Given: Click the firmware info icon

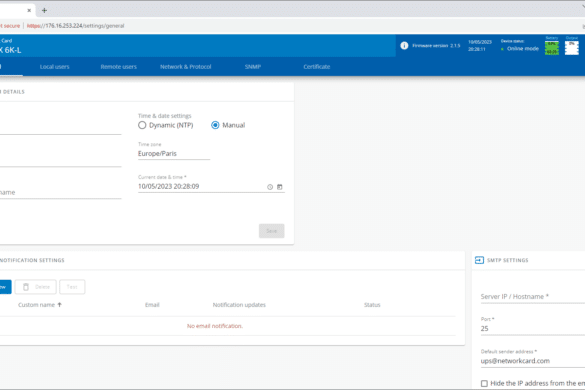Looking at the screenshot, I should (404, 46).
